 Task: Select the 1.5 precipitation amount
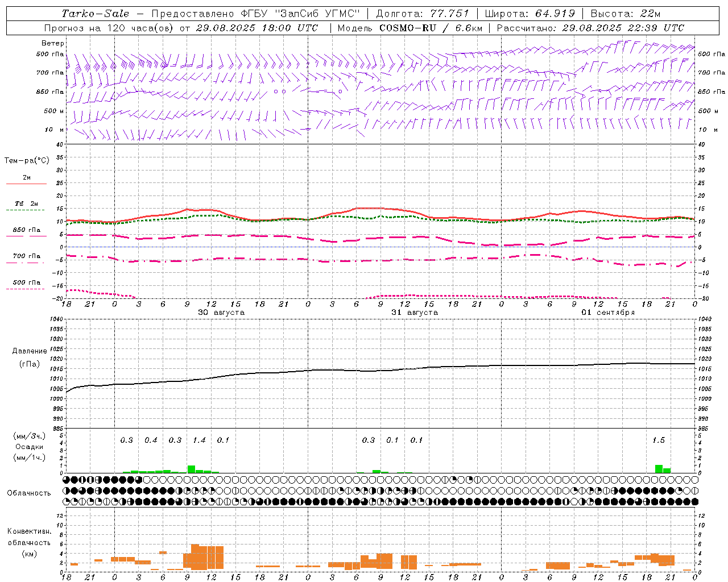pyautogui.click(x=659, y=440)
